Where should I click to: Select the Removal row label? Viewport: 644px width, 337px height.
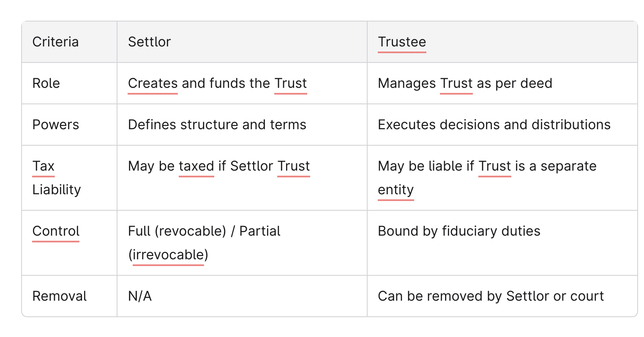[x=60, y=296]
